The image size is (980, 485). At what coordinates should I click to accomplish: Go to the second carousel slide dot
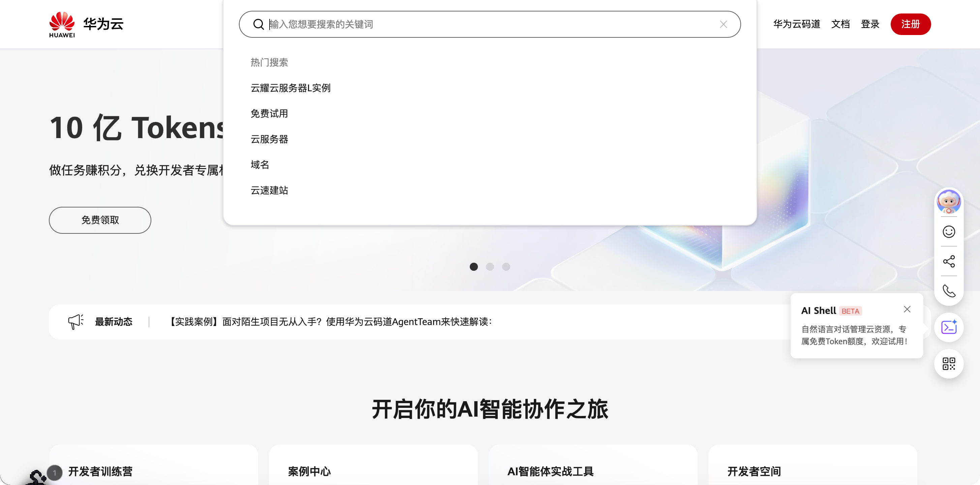pos(490,266)
